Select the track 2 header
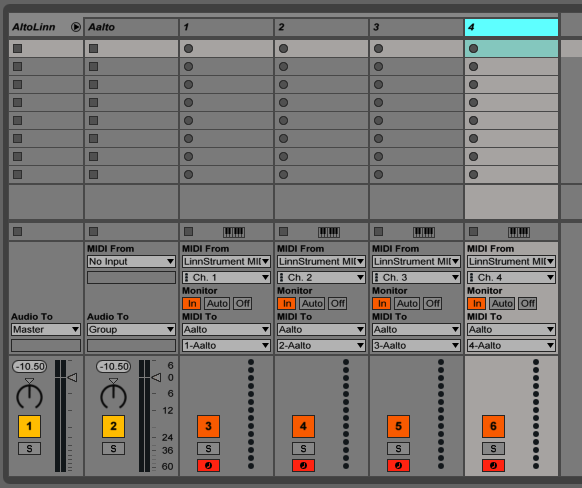 [x=321, y=27]
